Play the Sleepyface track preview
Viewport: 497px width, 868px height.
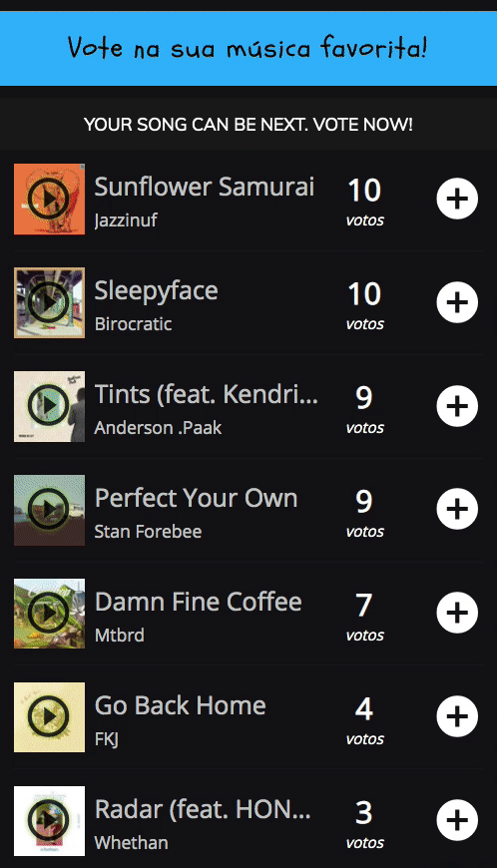[49, 302]
